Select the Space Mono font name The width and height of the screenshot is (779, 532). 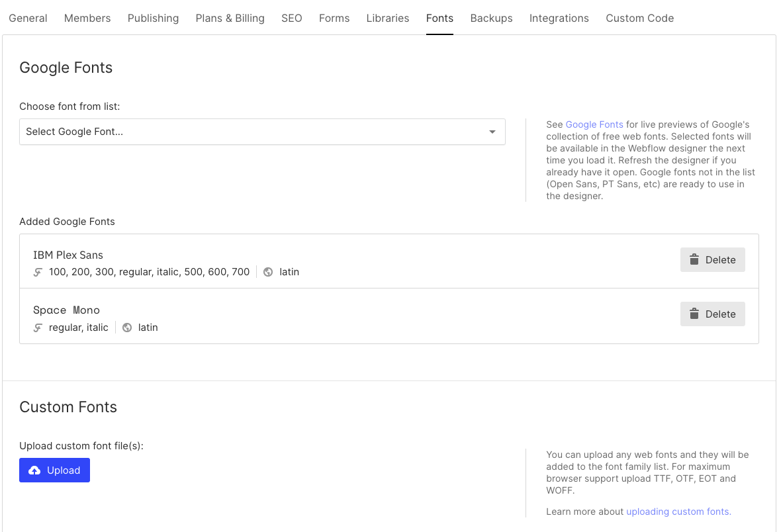(x=67, y=310)
